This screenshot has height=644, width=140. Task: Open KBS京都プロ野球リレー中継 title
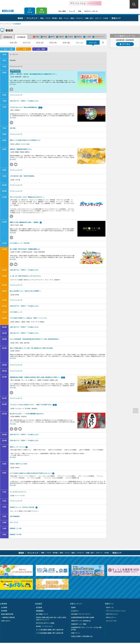[28, 318]
